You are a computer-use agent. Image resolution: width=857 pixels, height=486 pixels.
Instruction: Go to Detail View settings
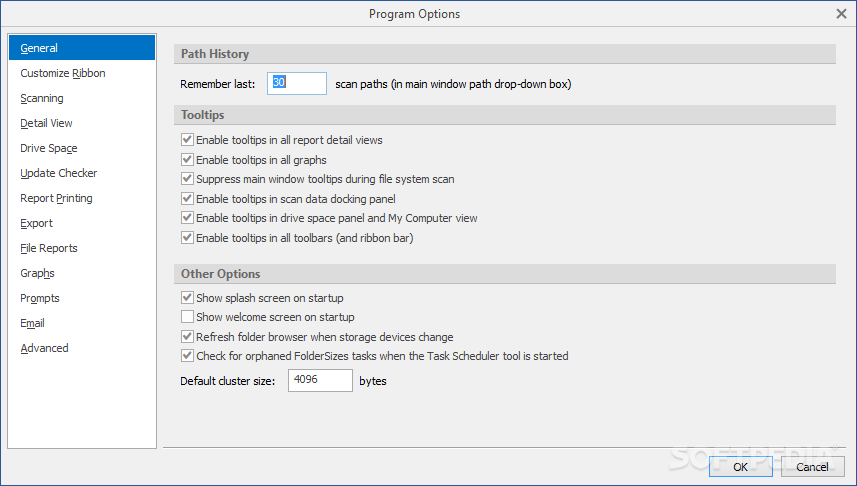46,124
